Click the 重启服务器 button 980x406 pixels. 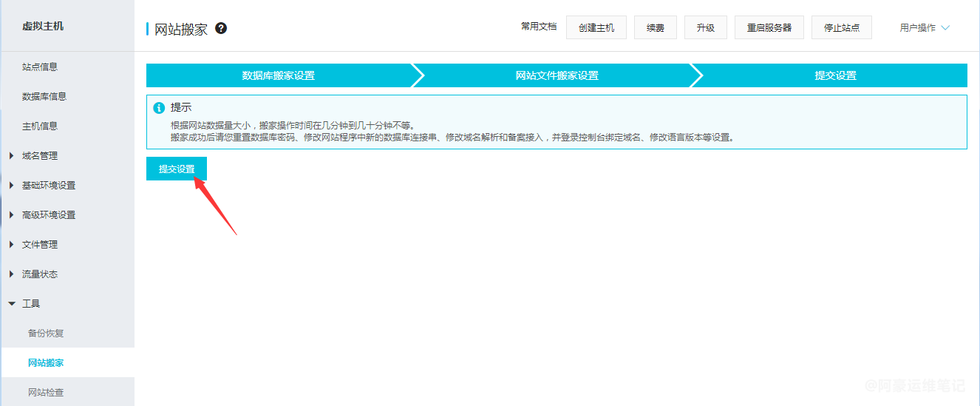769,27
